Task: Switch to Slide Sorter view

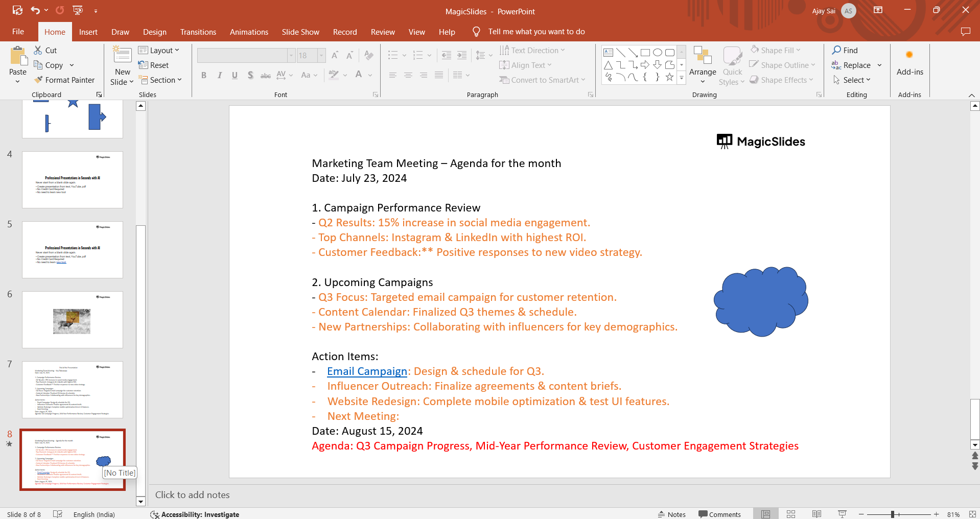Action: (x=791, y=514)
